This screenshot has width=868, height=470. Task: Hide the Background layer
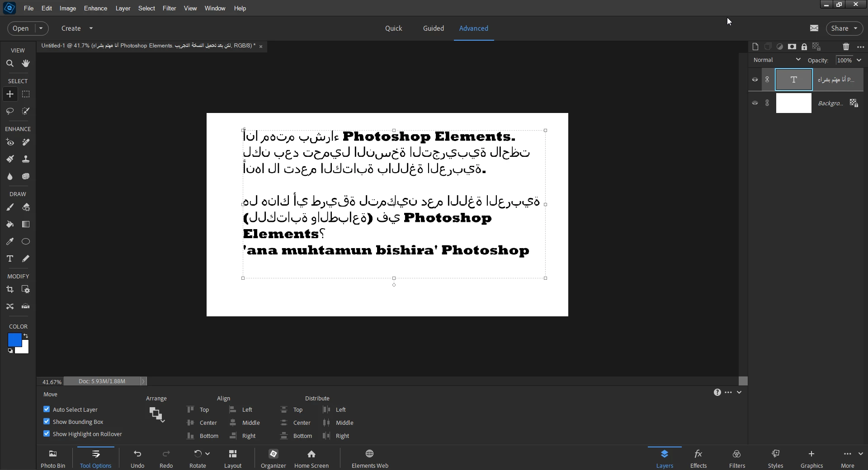[x=755, y=103]
